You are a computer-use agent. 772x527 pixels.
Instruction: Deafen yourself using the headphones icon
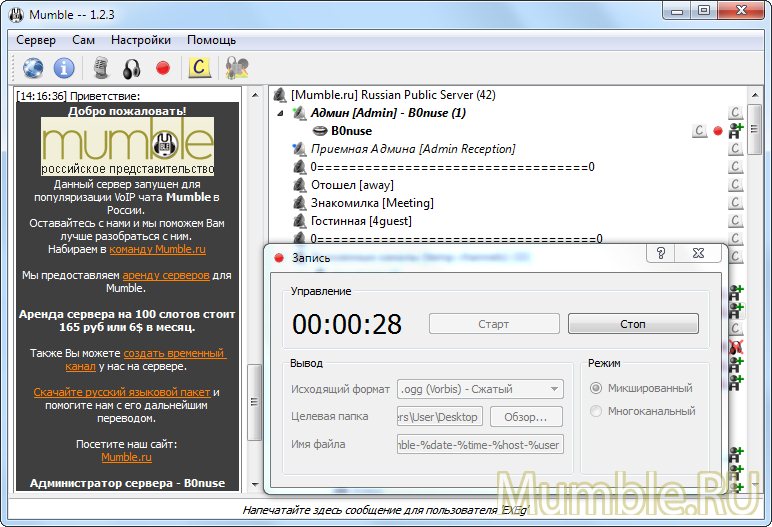point(131,68)
